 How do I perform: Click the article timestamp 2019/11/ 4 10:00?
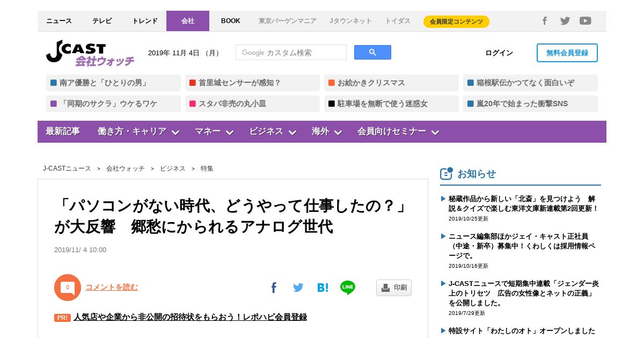coord(80,250)
